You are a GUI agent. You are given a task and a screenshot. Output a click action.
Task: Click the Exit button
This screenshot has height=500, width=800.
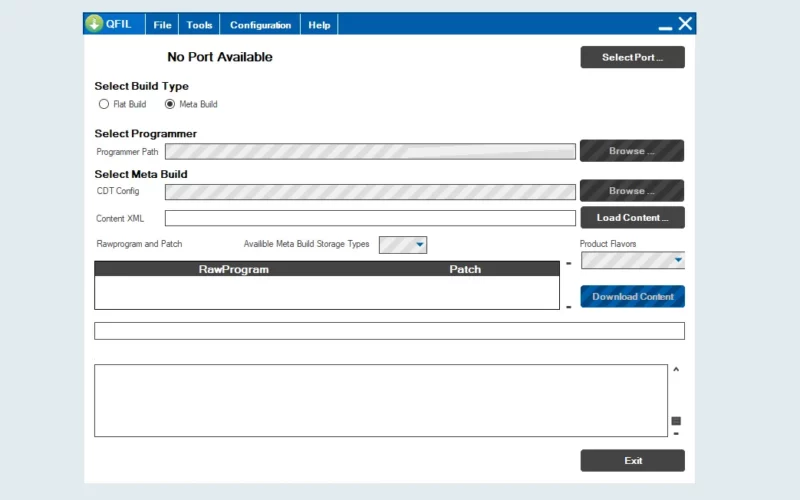[x=632, y=460]
